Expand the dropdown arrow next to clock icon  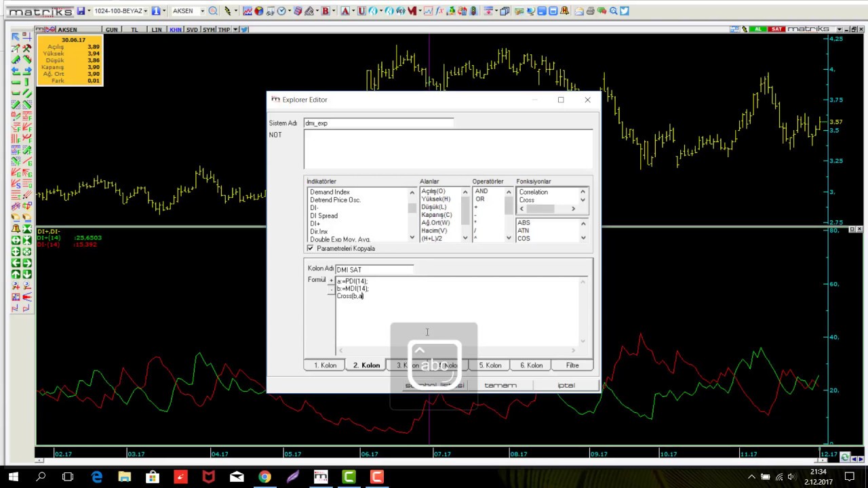pyautogui.click(x=289, y=11)
